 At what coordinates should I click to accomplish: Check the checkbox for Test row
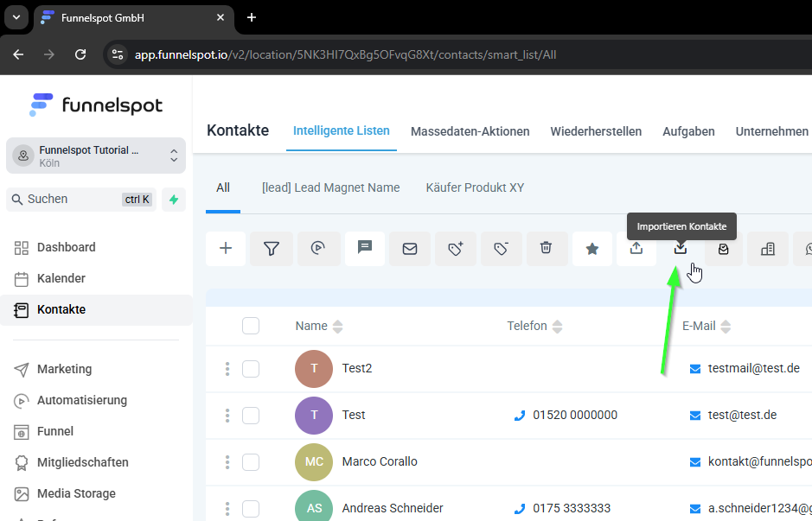tap(251, 416)
